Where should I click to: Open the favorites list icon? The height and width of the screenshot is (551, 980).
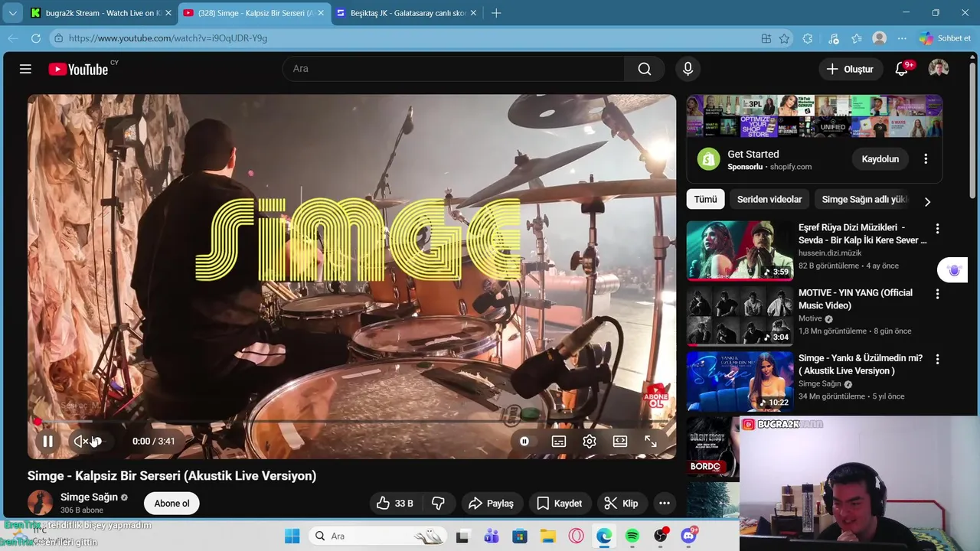[857, 38]
